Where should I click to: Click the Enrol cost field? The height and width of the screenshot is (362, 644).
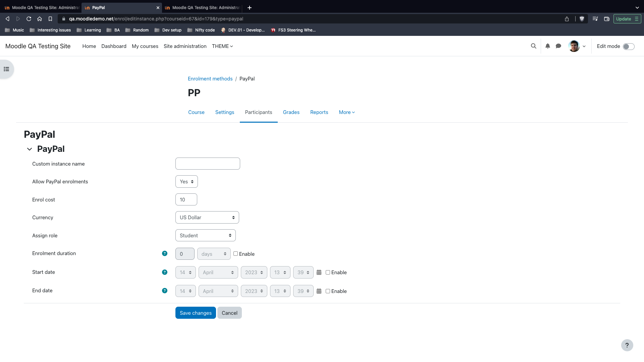186,200
